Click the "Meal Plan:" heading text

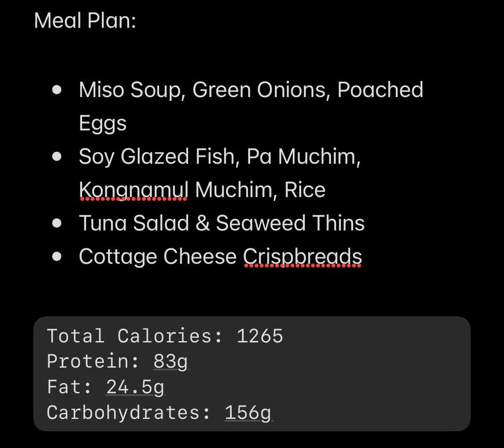click(x=85, y=21)
